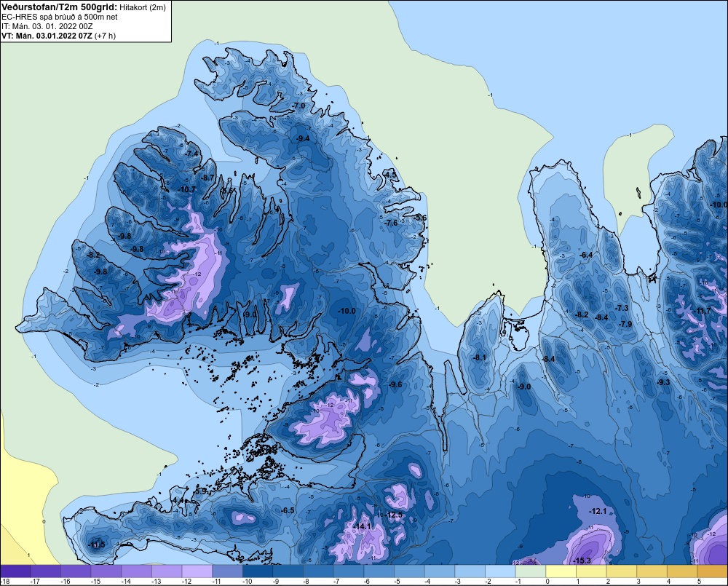This screenshot has width=728, height=586.
Task: Click the title 'Veðurstofan/T2m 500grid'
Action: point(59,7)
